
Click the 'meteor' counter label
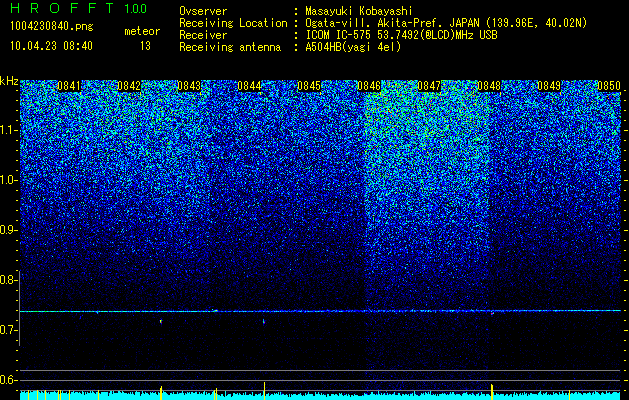[x=142, y=31]
